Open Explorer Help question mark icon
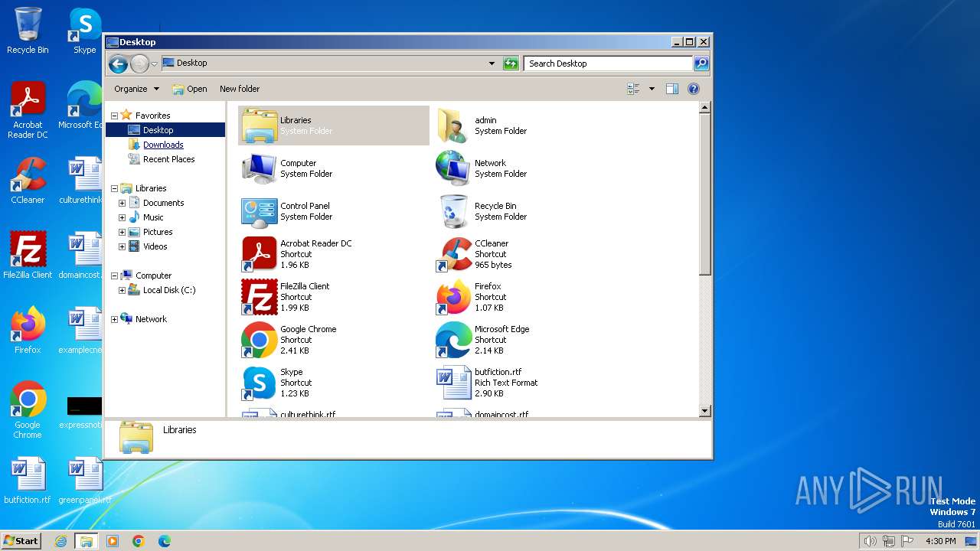 [x=694, y=89]
